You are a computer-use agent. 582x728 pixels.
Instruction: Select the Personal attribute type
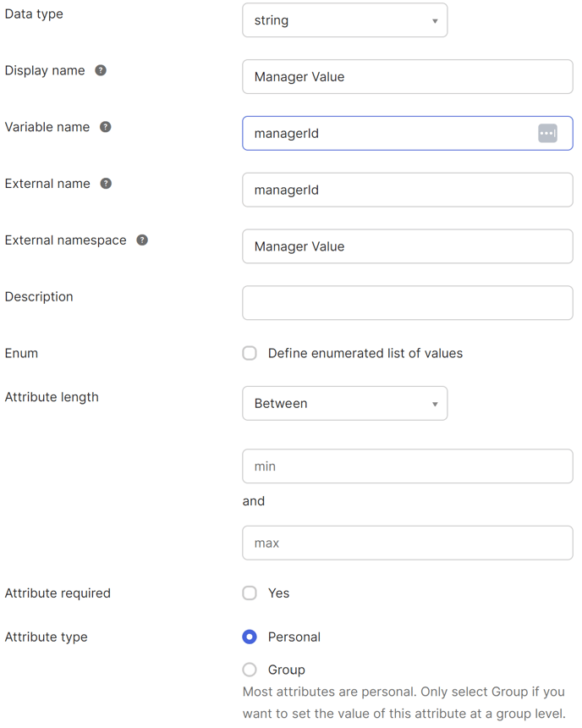click(250, 637)
